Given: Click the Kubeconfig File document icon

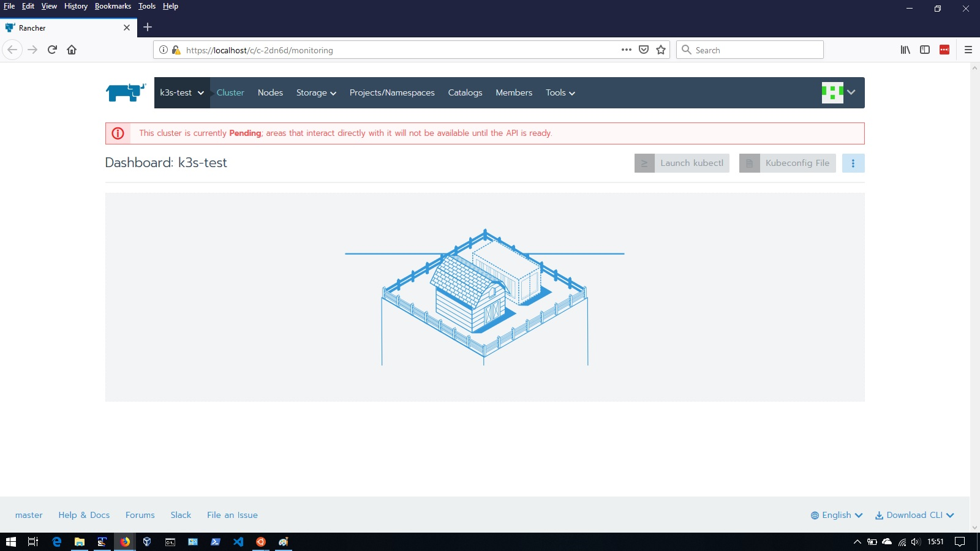Looking at the screenshot, I should (749, 163).
